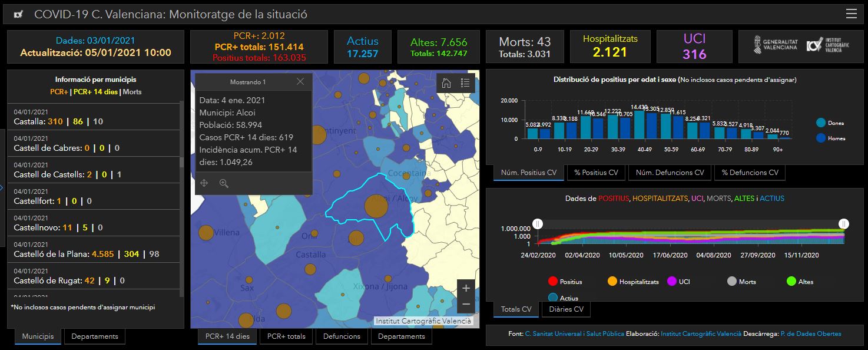
Task: Expand the collapsed left side panel arrow
Action: coord(2,189)
